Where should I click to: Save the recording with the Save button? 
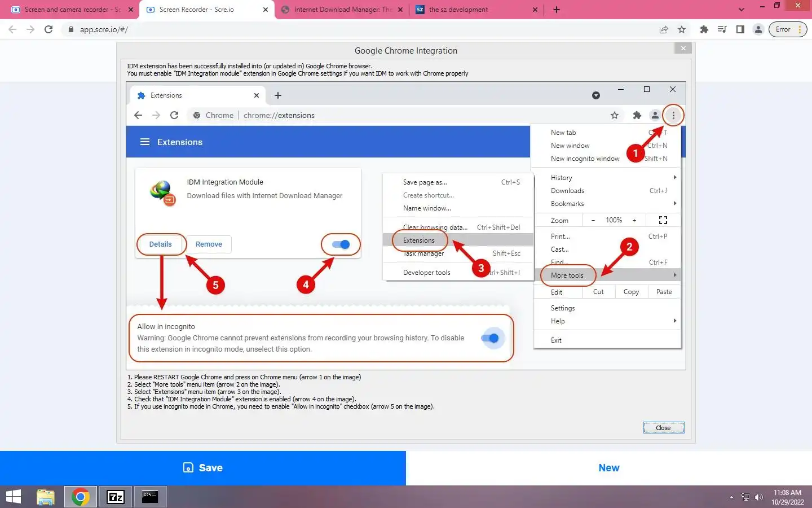click(x=203, y=468)
